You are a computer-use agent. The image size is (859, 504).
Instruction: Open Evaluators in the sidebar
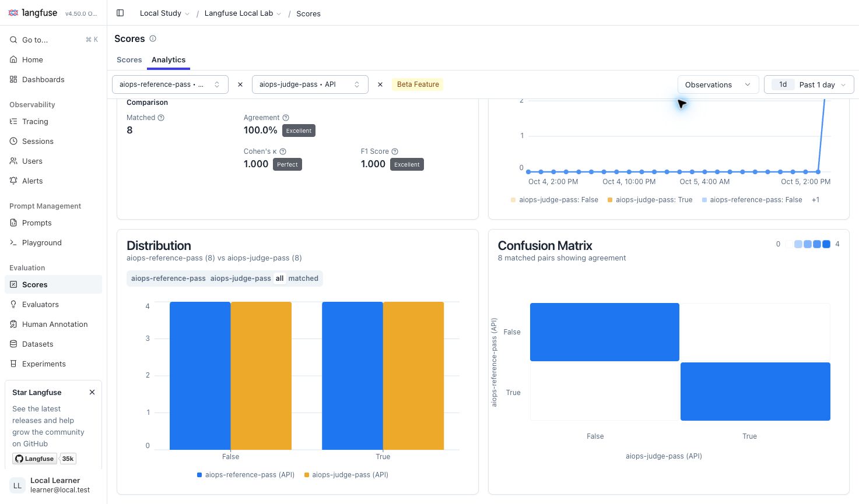pos(54,304)
